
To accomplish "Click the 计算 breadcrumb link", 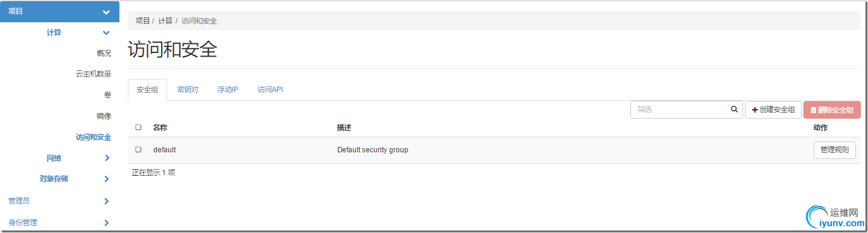I will click(165, 20).
